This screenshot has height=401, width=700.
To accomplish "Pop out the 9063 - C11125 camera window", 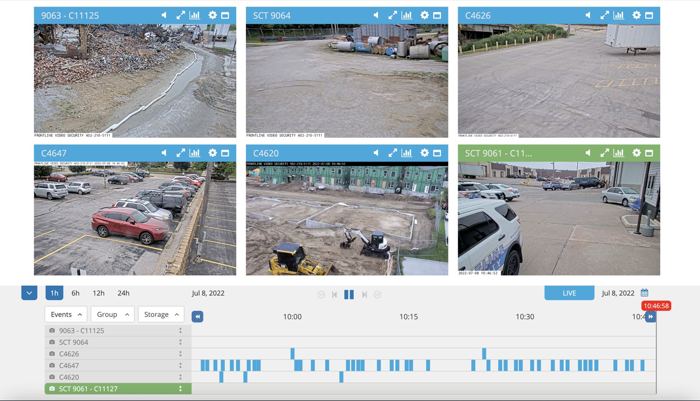I will pyautogui.click(x=225, y=15).
